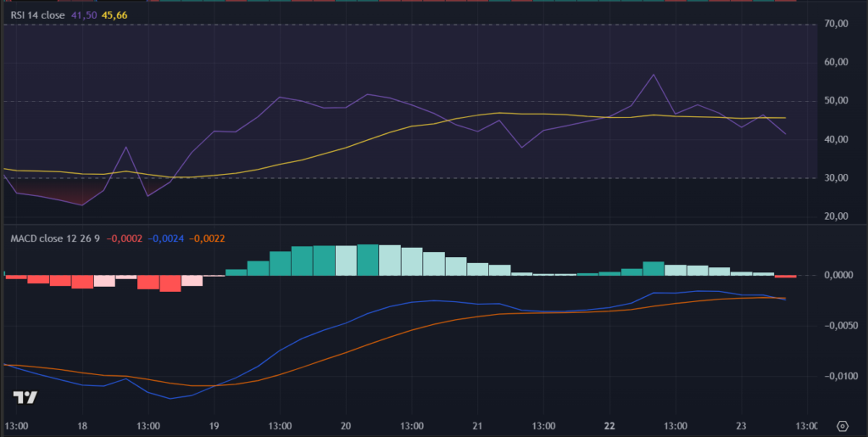Screen dimensions: 868x437
Task: Click the 0,0000 MACD scale label
Action: (840, 275)
